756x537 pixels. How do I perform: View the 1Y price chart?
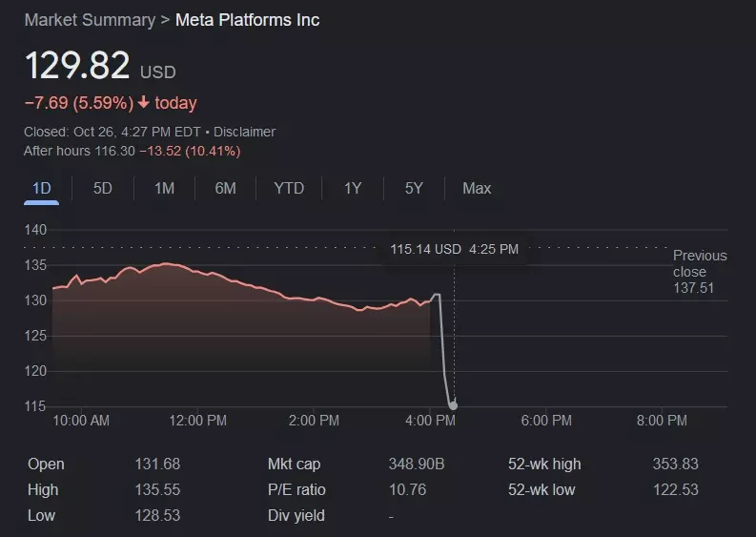(x=352, y=189)
